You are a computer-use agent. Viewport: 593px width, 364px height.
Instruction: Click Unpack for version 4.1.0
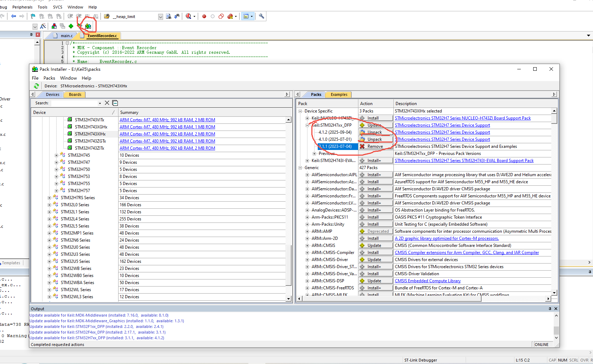376,139
